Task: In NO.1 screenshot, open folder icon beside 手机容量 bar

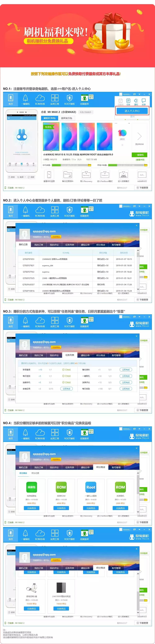Action: point(89,165)
